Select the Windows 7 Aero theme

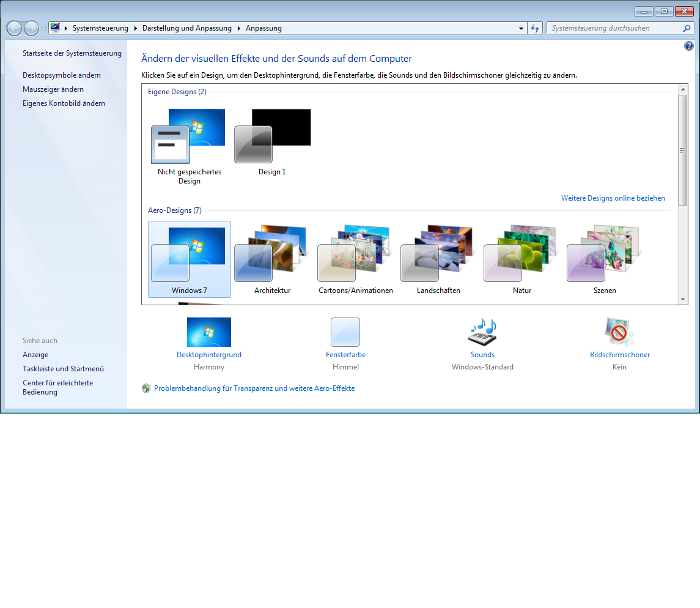[190, 259]
